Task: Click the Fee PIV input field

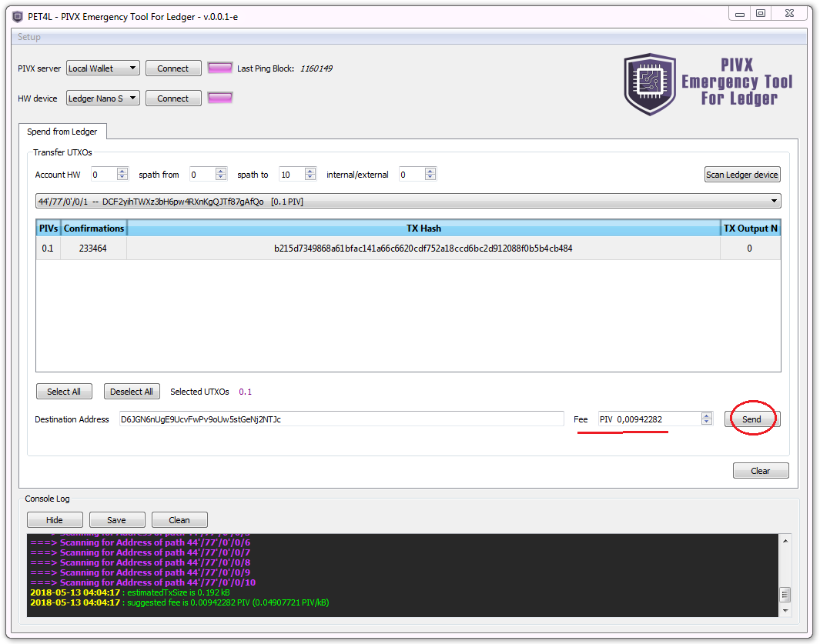Action: [x=650, y=419]
